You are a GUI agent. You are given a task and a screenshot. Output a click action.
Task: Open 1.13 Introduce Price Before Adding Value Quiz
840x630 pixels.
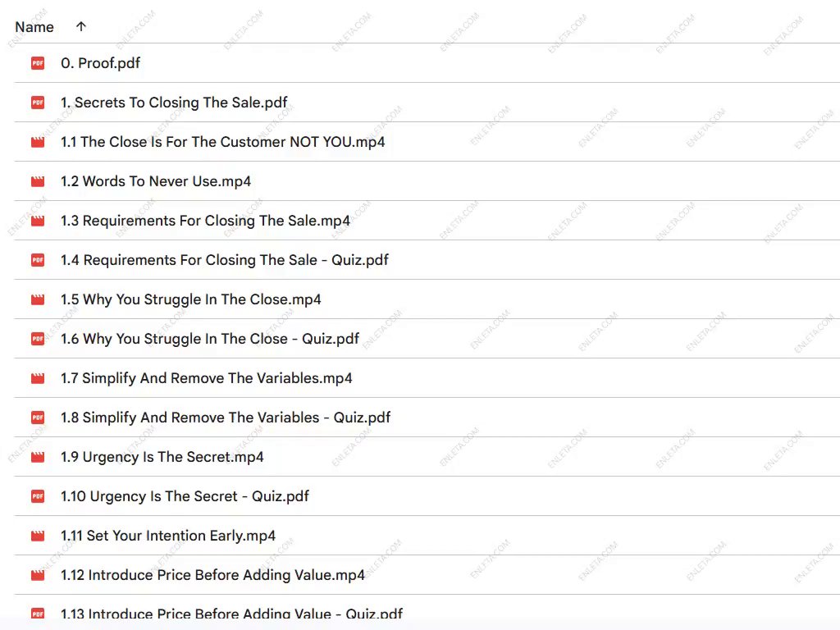tap(231, 614)
